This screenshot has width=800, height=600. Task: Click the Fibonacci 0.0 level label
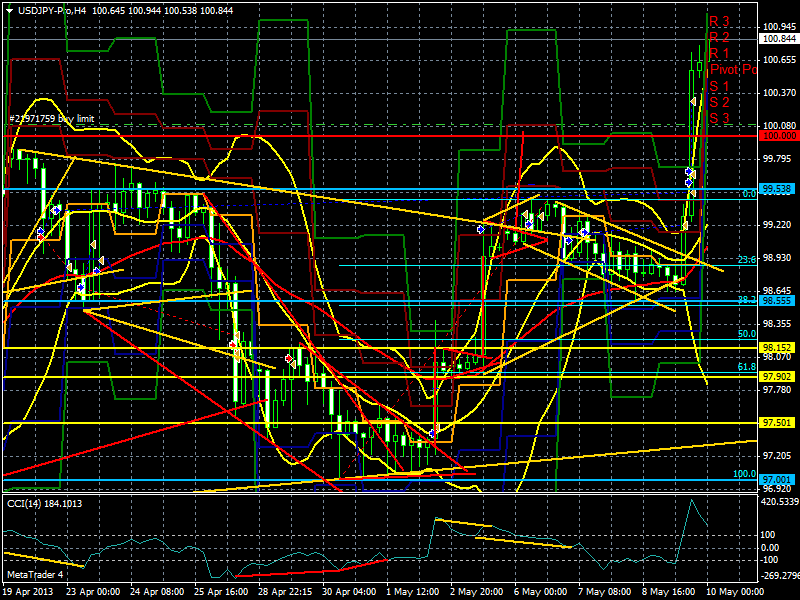pos(749,194)
